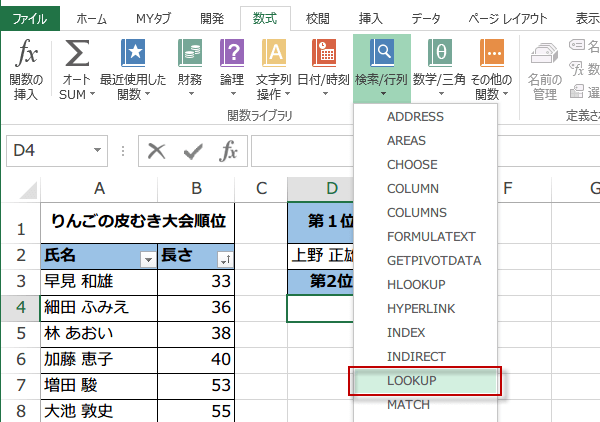Open the 数学/三角 functions icon
This screenshot has width=600, height=422.
coord(440,53)
